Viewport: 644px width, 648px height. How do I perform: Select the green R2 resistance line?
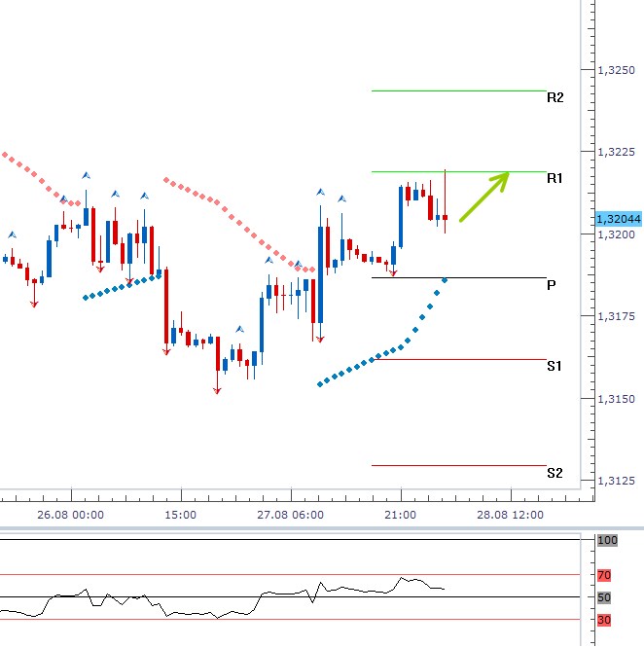pyautogui.click(x=459, y=90)
